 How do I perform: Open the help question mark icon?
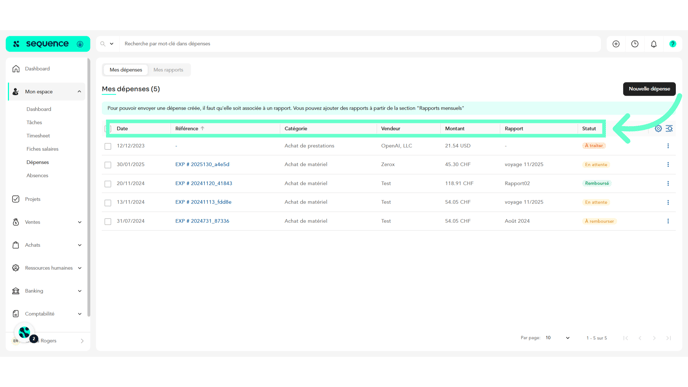[x=673, y=44]
